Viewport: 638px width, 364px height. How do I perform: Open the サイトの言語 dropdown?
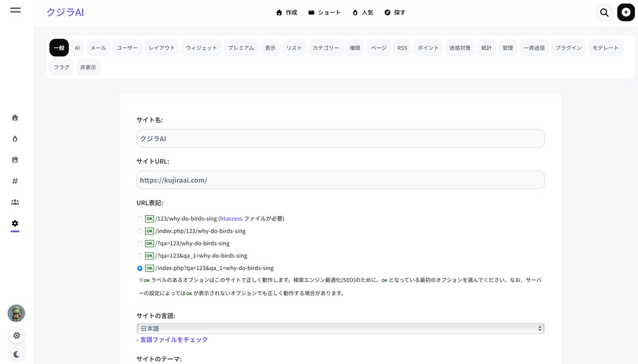pos(340,328)
